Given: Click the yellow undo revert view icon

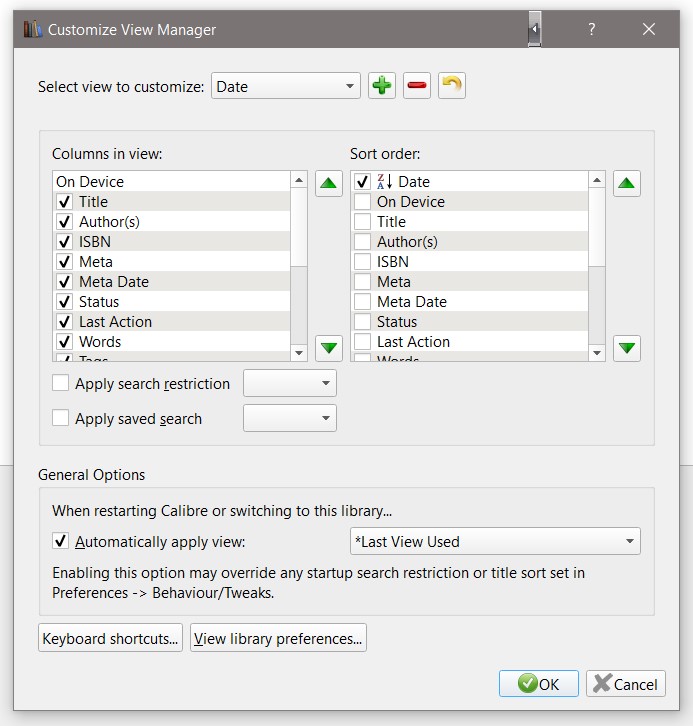Looking at the screenshot, I should click(x=452, y=86).
